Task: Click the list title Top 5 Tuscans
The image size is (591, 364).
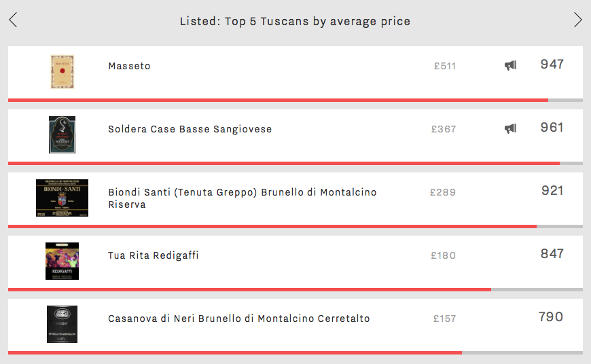Action: click(295, 22)
